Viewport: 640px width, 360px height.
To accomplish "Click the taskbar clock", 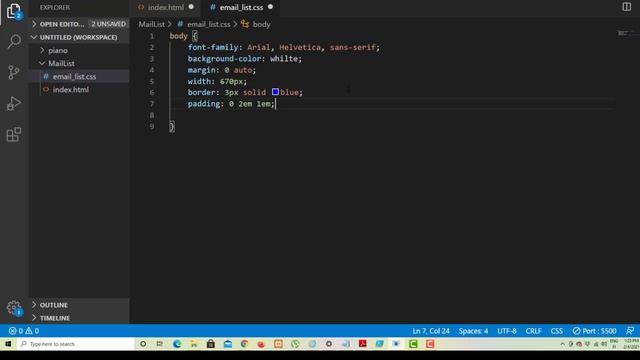I will 631,344.
